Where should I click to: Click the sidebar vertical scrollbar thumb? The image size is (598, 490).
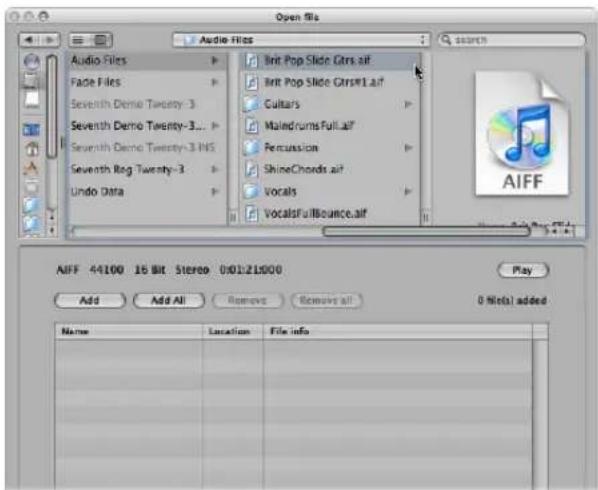(x=51, y=106)
